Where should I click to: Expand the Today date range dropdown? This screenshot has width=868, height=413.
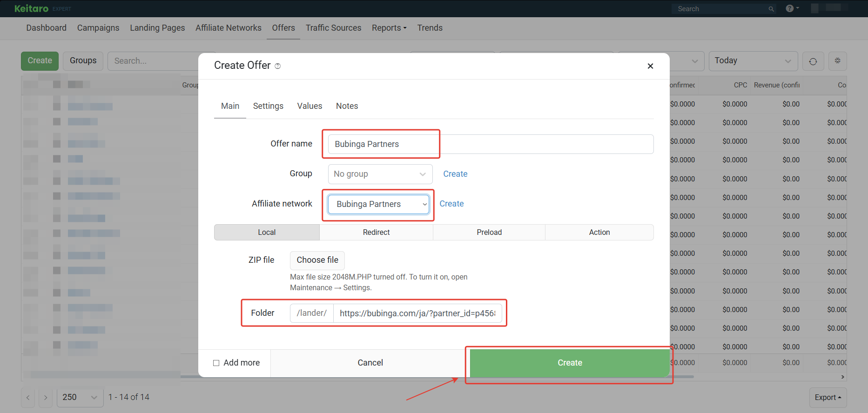(x=753, y=61)
